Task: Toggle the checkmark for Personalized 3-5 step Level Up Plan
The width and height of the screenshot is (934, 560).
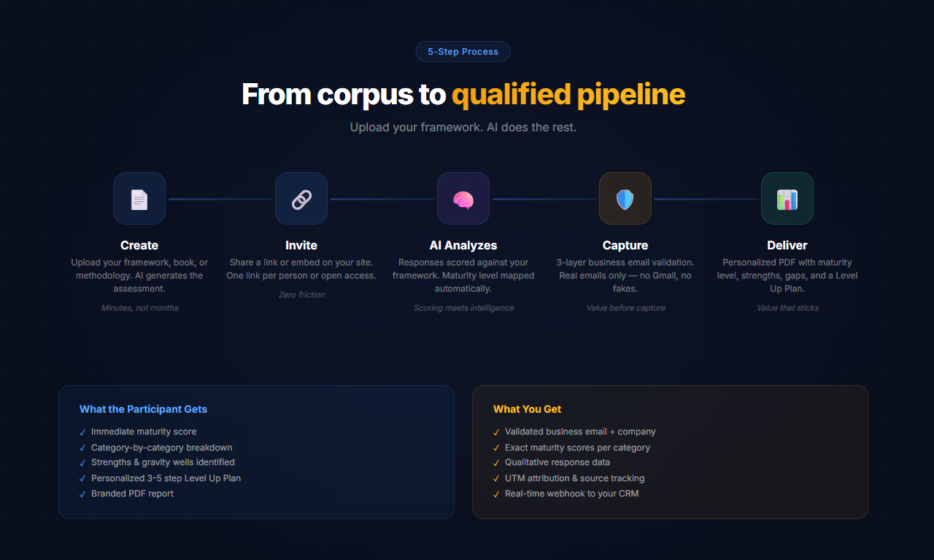Action: tap(82, 478)
